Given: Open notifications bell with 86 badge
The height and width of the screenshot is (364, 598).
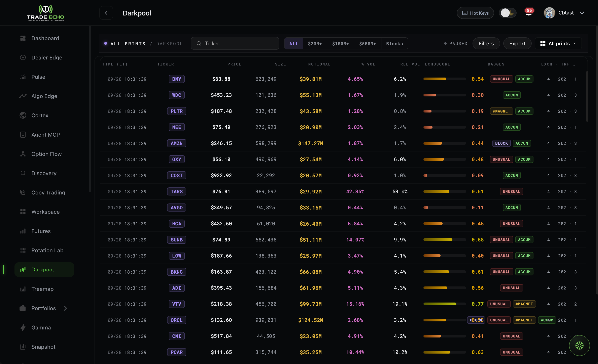Looking at the screenshot, I should [x=528, y=13].
